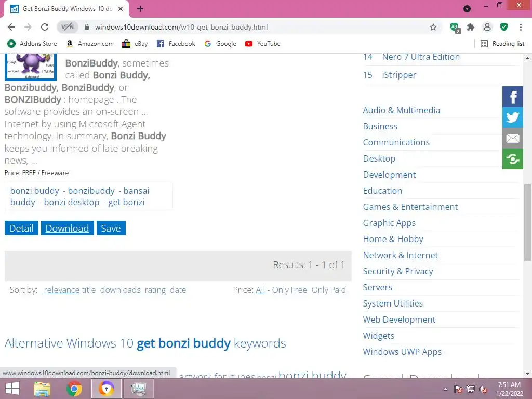Open the VPN extension badge
The image size is (532, 399).
(67, 27)
